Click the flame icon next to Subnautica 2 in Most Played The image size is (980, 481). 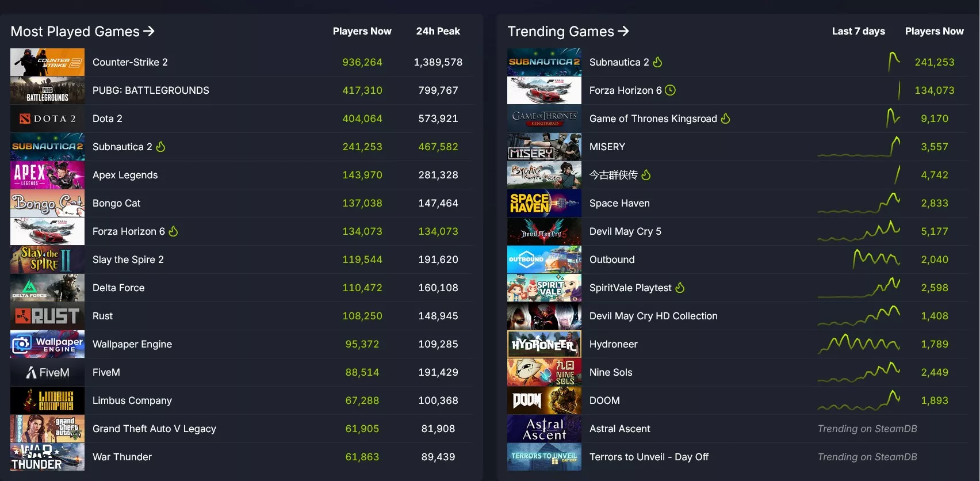(x=160, y=146)
